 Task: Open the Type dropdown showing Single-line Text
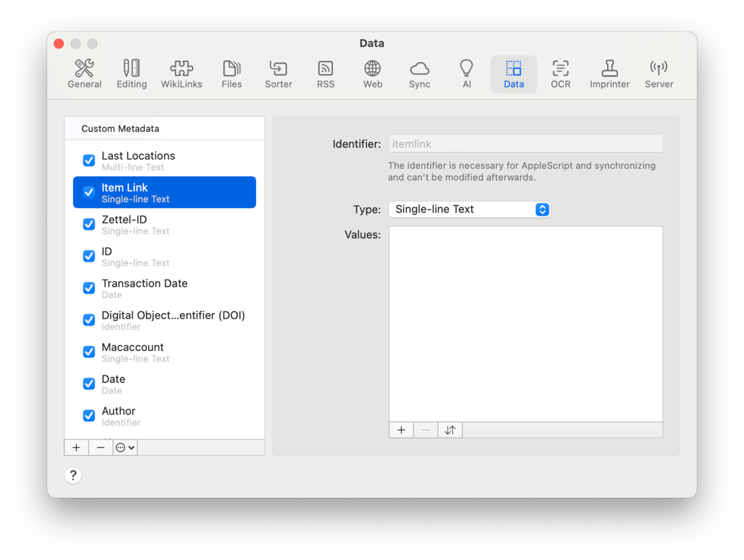pos(469,210)
